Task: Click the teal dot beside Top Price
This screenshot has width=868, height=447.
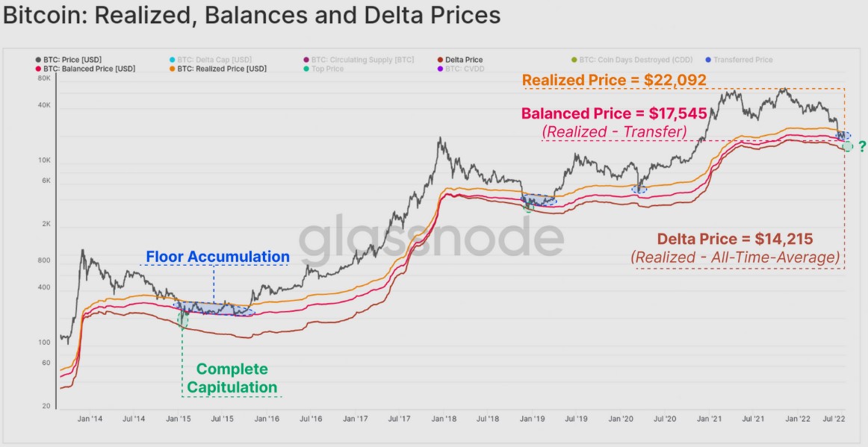Action: coord(306,69)
